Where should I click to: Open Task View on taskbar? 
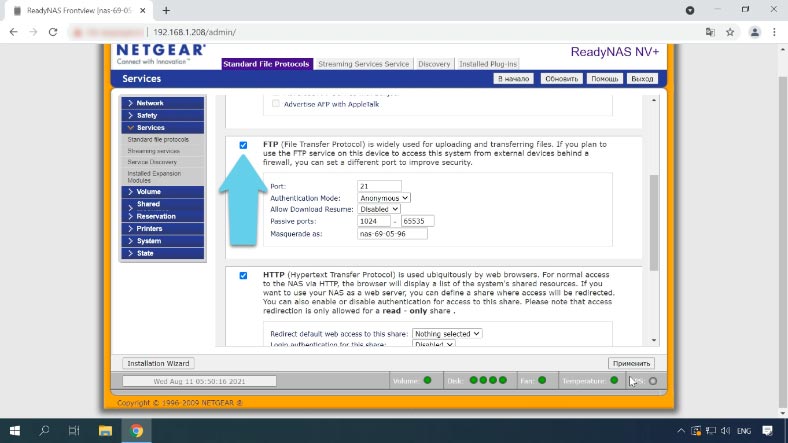74,431
